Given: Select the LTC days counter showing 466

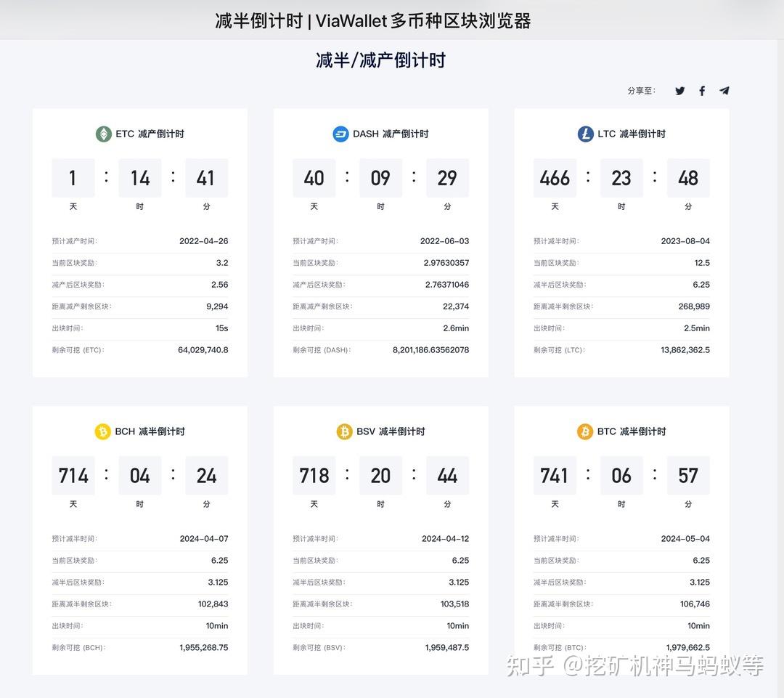Looking at the screenshot, I should click(x=555, y=178).
